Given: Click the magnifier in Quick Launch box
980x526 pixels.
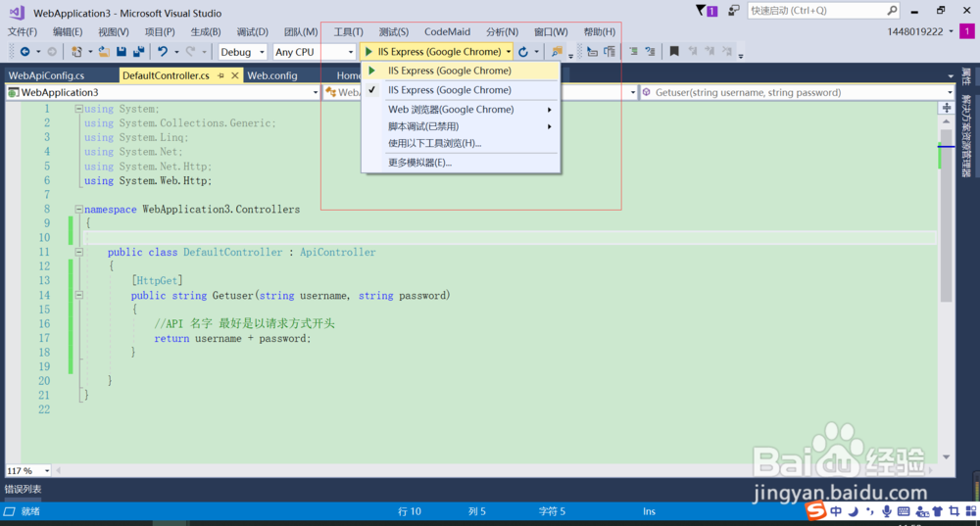Looking at the screenshot, I should pyautogui.click(x=892, y=10).
